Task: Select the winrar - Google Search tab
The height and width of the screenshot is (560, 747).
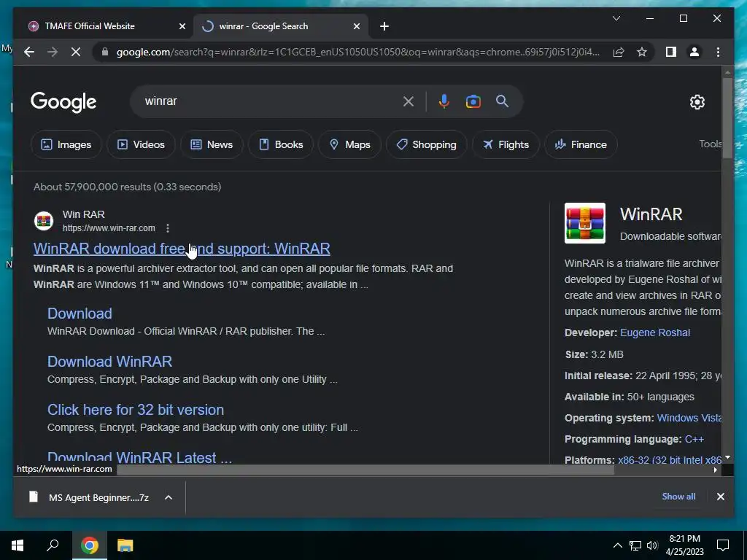Action: (x=281, y=26)
